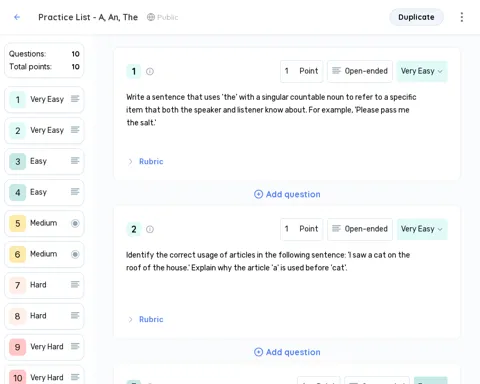This screenshot has width=480, height=384.
Task: Click lines icon in question 2 Open-ended box
Action: click(336, 229)
